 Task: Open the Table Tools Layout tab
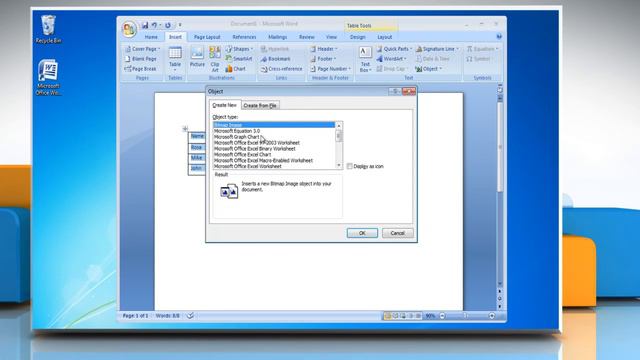click(x=384, y=37)
